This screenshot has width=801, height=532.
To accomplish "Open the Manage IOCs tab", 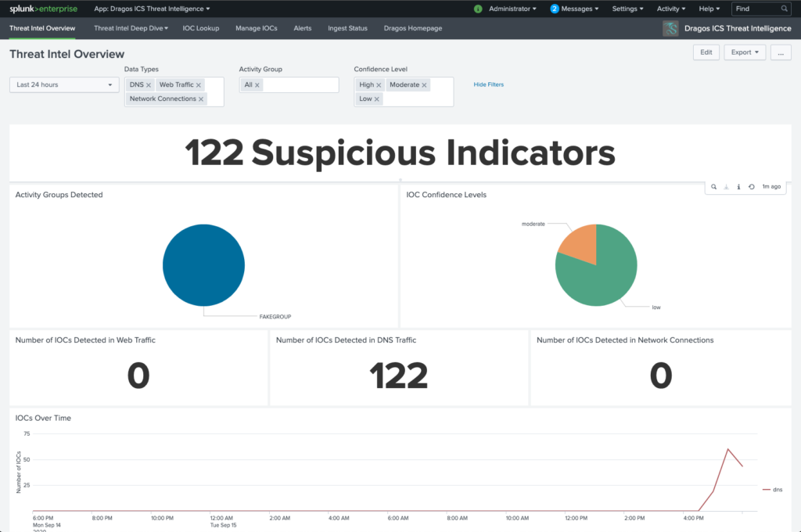I will [x=257, y=29].
